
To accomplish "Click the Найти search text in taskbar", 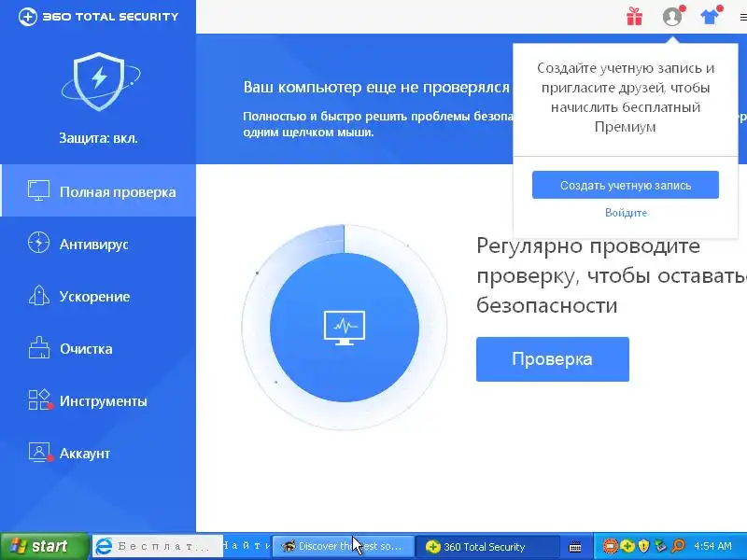I will point(247,546).
